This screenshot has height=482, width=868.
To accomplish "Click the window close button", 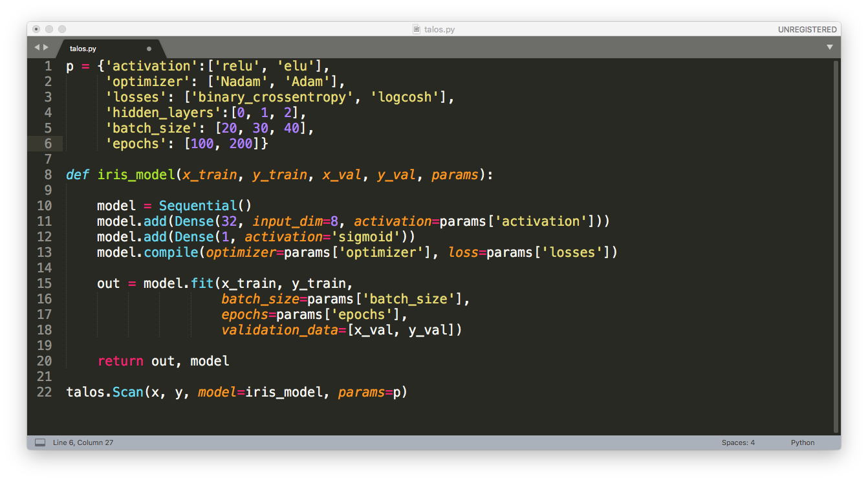I will click(x=36, y=29).
